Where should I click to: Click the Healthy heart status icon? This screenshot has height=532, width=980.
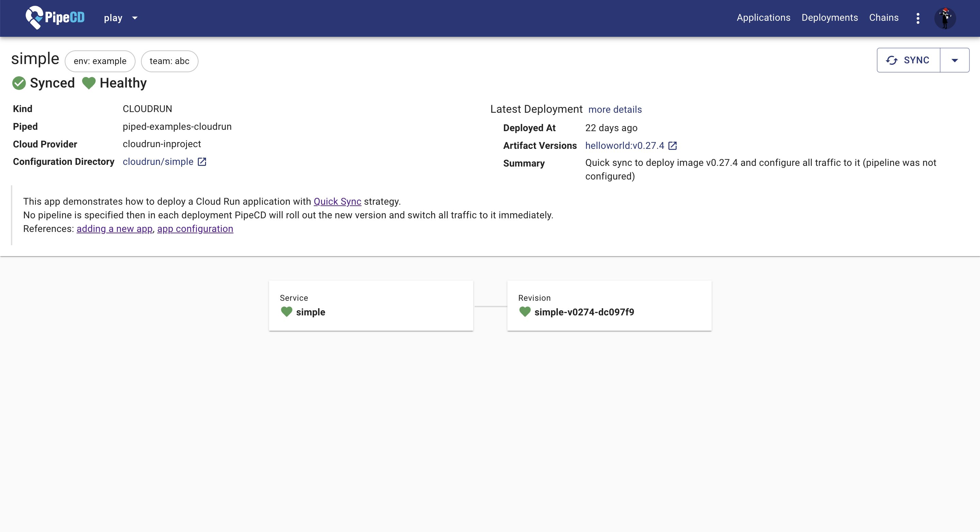point(89,83)
